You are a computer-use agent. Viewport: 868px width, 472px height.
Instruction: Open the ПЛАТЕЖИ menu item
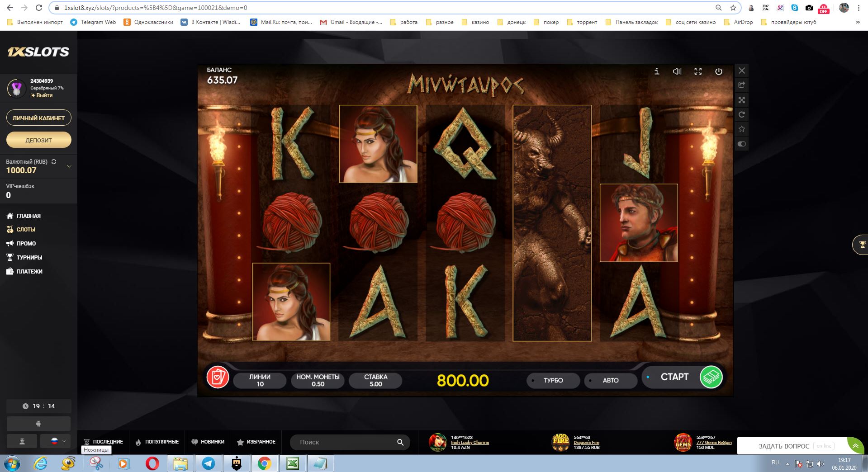[x=24, y=271]
